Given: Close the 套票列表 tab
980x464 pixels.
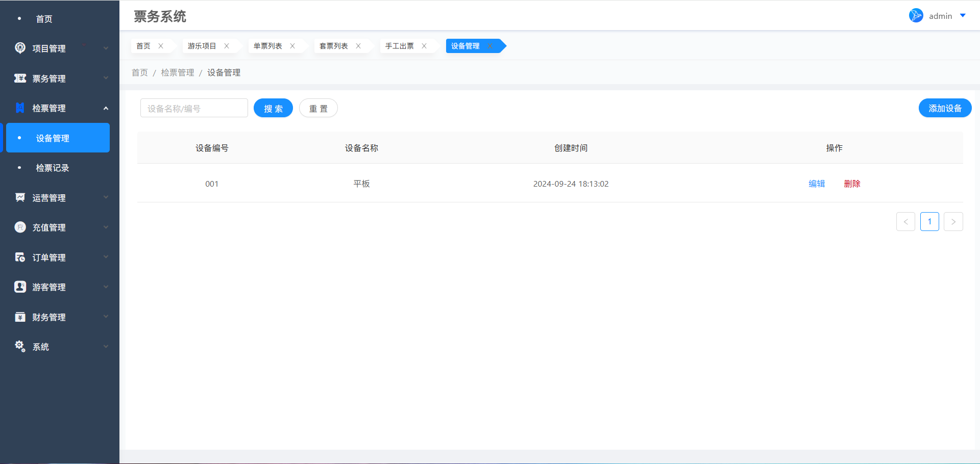Looking at the screenshot, I should tap(358, 46).
